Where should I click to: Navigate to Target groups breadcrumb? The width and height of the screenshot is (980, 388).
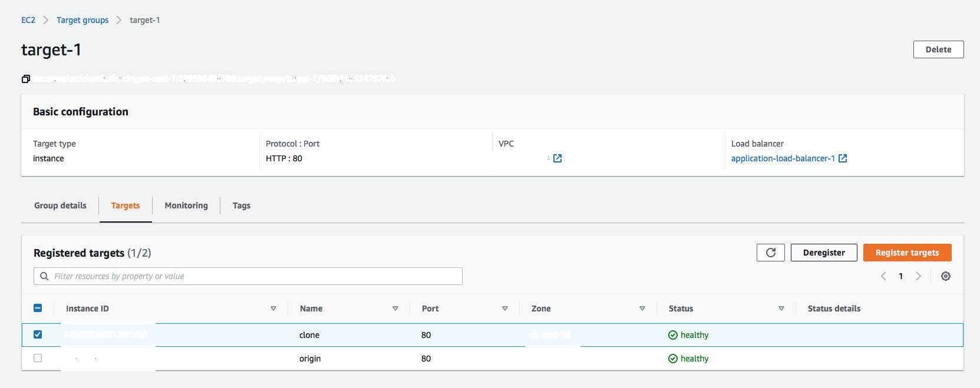tap(83, 20)
